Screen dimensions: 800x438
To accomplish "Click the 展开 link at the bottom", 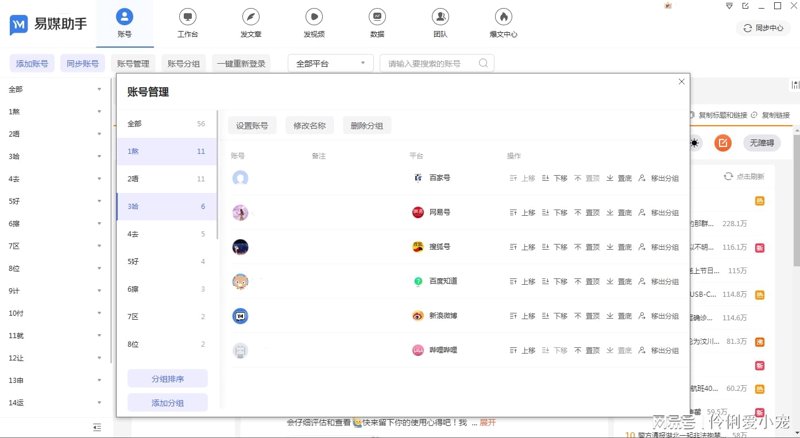I will 488,423.
